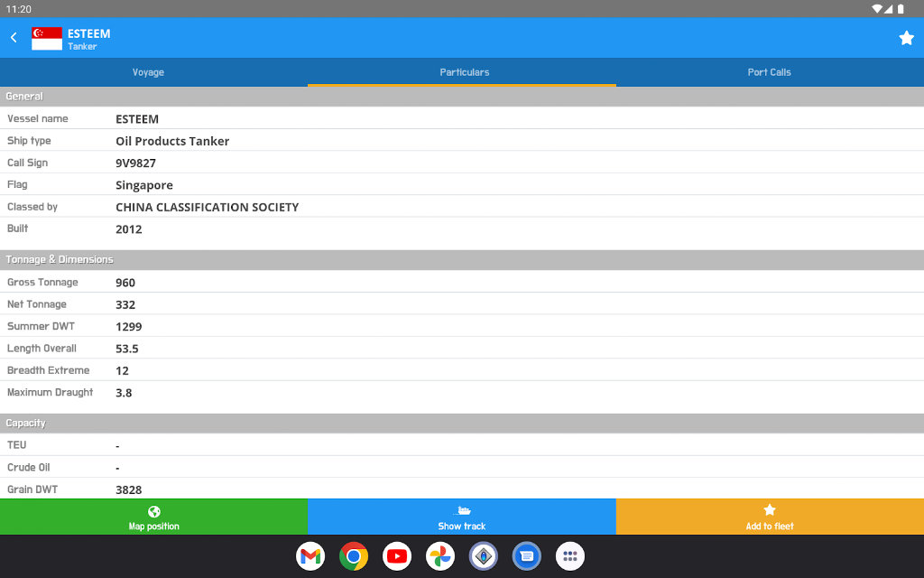The height and width of the screenshot is (578, 924).
Task: Open the ship tracker app icon in dock
Action: click(x=484, y=556)
